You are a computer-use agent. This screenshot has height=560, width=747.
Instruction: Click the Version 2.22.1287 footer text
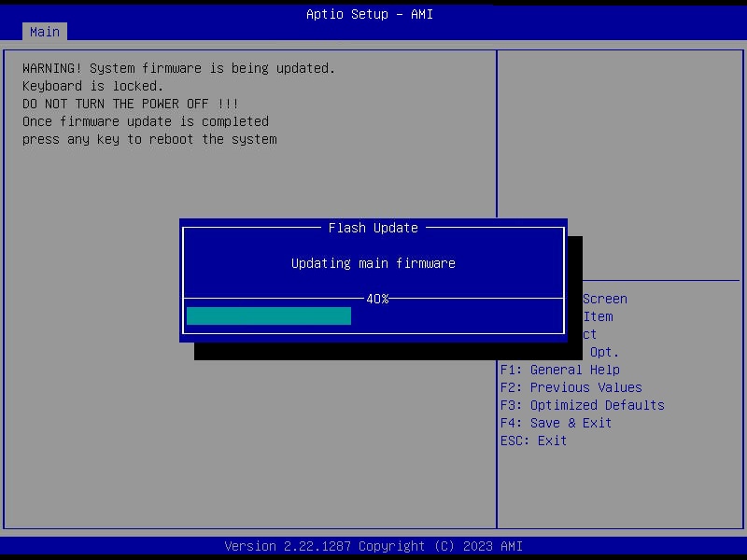pos(373,546)
